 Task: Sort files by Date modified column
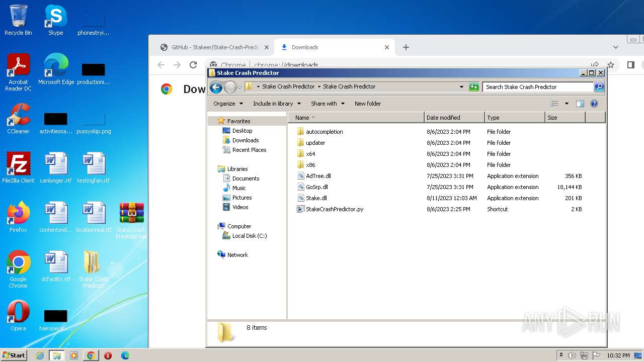coord(454,118)
